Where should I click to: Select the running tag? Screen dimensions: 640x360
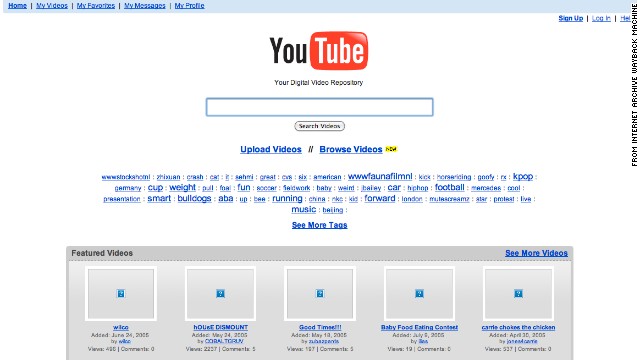tap(287, 198)
